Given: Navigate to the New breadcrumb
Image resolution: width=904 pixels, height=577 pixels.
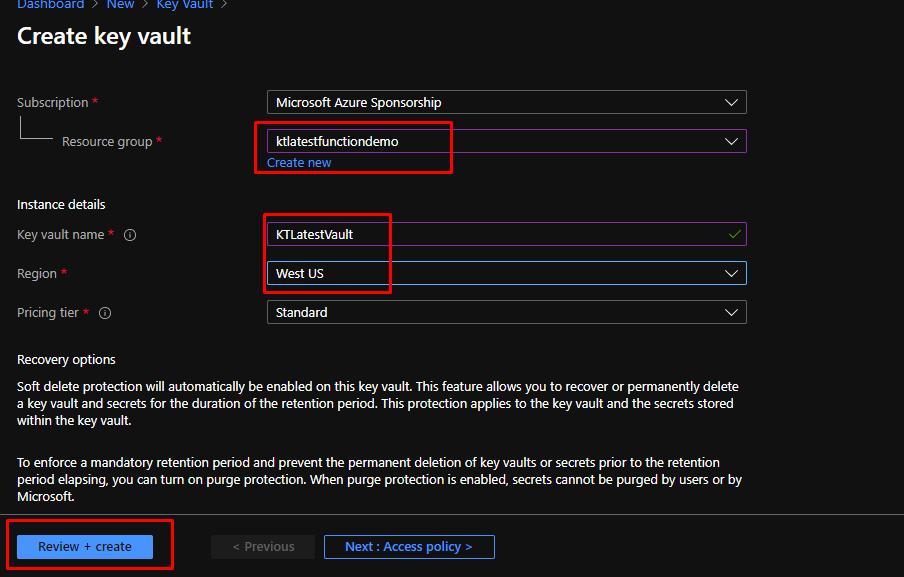Looking at the screenshot, I should coord(120,5).
